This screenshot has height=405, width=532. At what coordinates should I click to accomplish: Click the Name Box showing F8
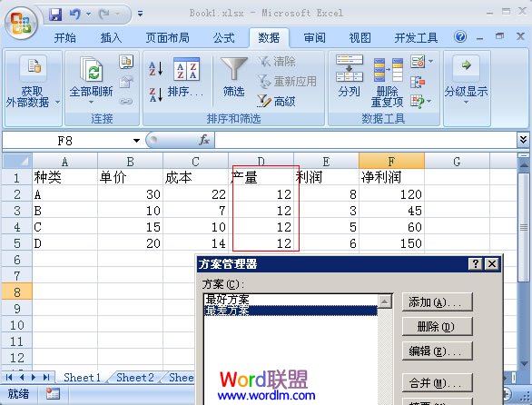[64, 141]
